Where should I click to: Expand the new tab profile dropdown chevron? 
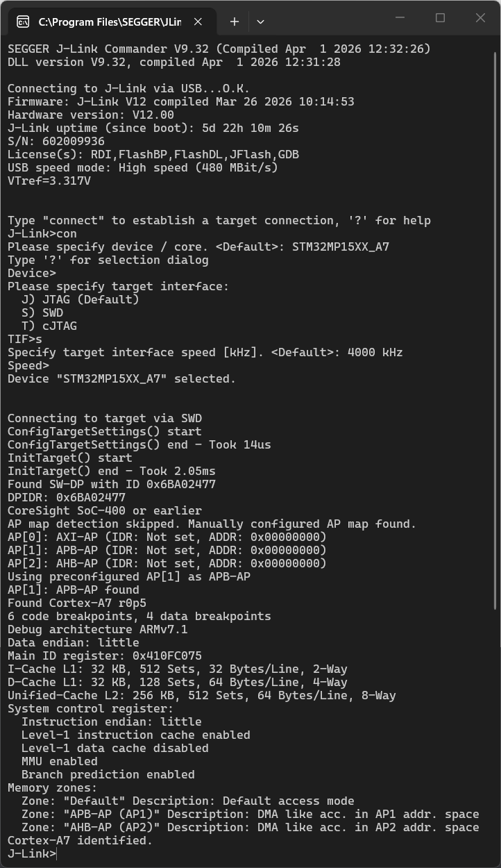point(260,22)
